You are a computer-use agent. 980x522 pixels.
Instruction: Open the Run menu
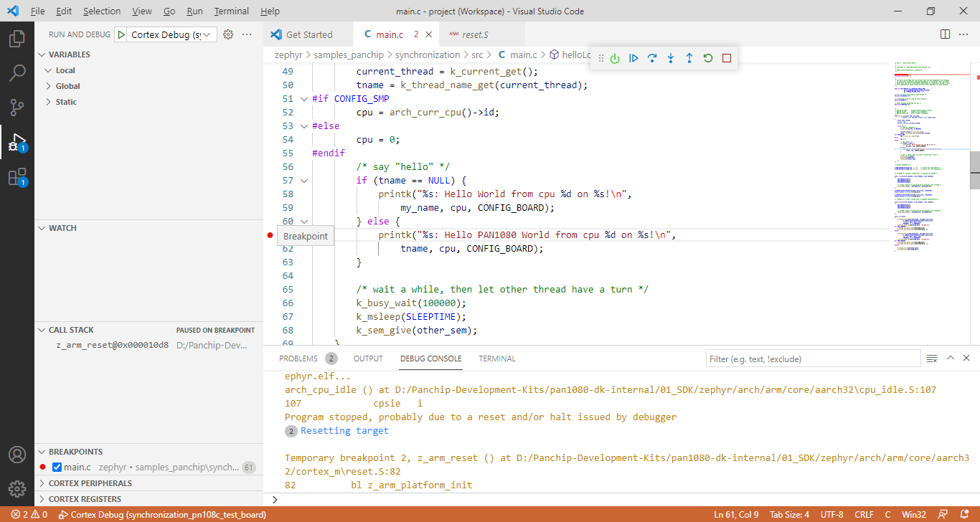(194, 11)
